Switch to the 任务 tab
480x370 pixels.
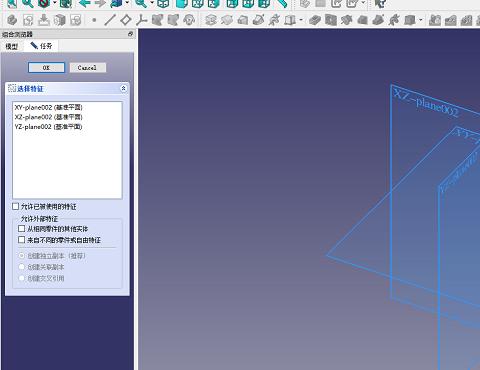pos(41,46)
